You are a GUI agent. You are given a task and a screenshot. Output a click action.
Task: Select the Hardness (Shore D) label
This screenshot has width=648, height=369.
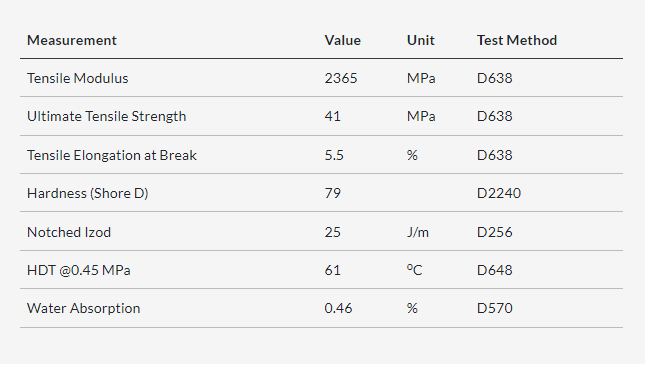(88, 193)
